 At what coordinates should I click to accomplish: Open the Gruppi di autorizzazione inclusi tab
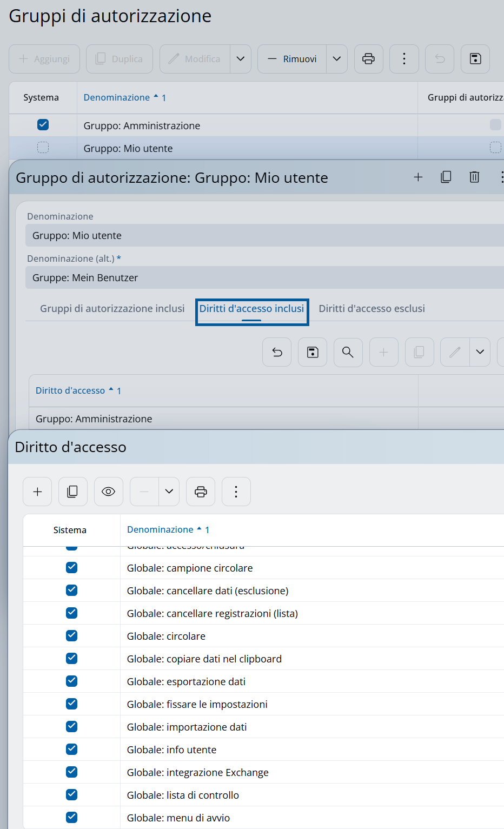[112, 308]
